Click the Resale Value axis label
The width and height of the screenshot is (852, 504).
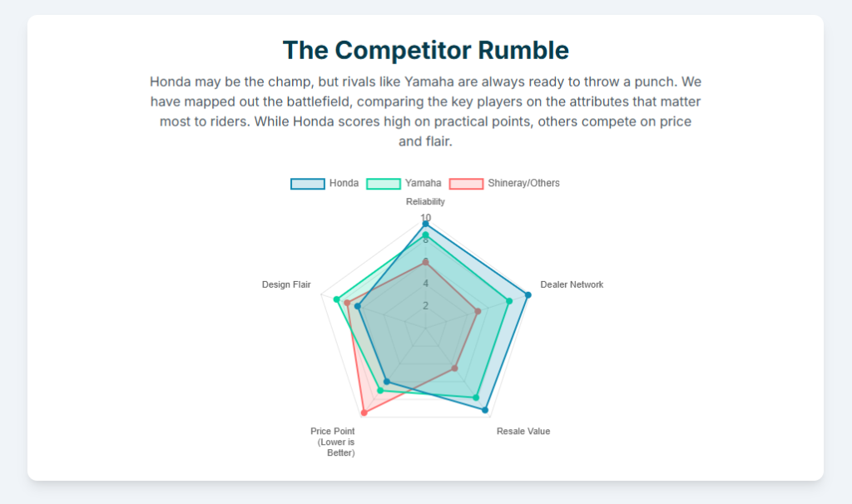click(523, 432)
